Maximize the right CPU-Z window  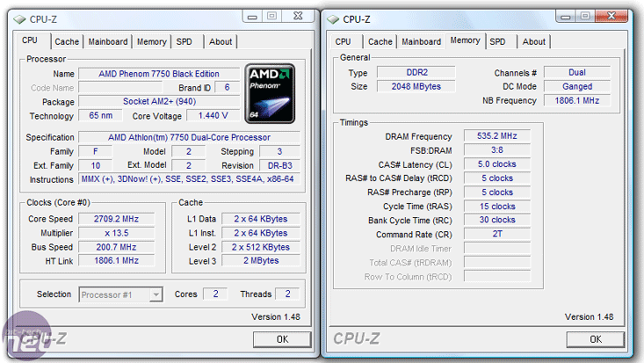(x=585, y=17)
